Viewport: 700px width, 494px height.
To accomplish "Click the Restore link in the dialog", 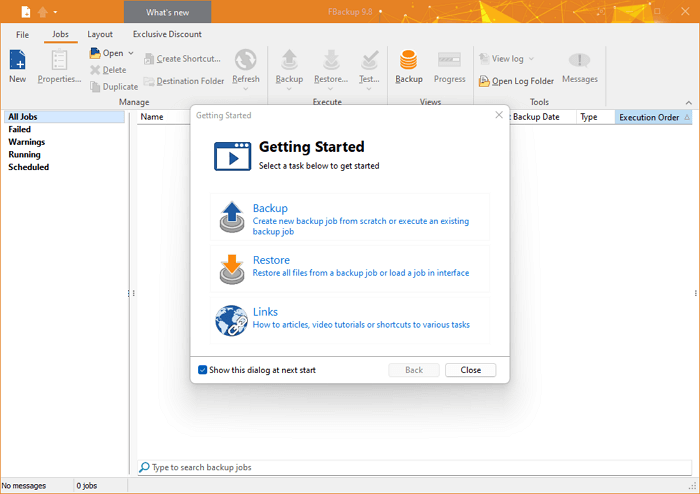I will click(271, 260).
